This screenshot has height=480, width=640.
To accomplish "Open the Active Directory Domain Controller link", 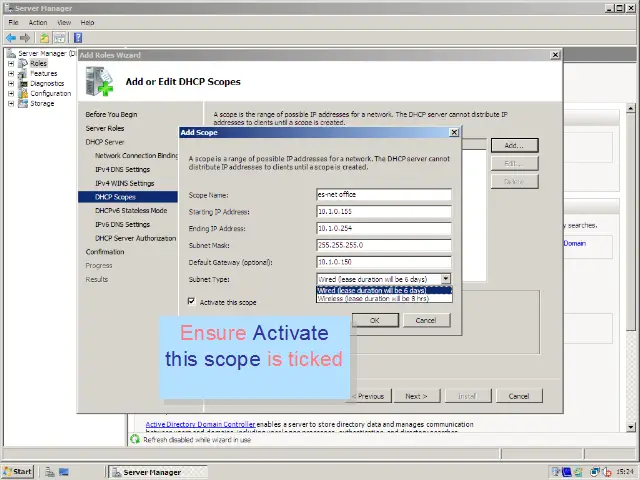I will 200,424.
